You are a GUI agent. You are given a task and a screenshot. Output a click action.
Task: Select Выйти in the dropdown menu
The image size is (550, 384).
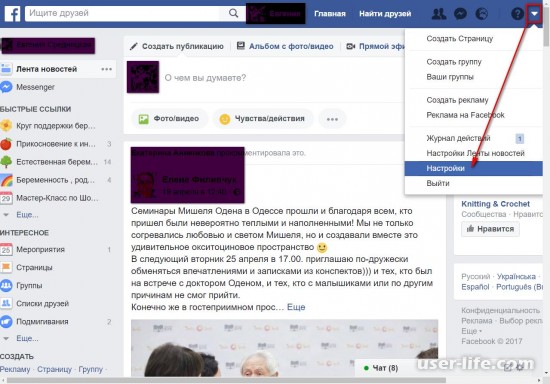point(438,183)
